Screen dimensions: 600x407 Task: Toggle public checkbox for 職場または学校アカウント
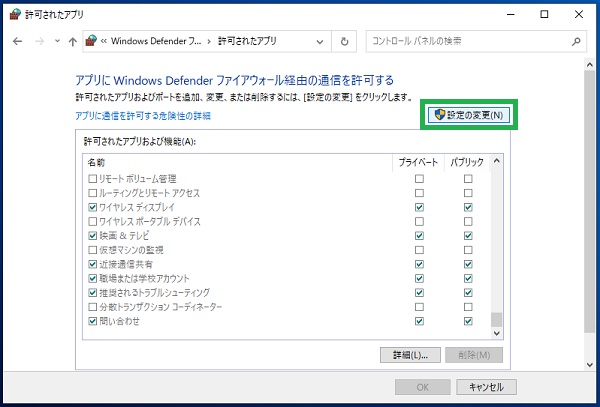coord(468,278)
